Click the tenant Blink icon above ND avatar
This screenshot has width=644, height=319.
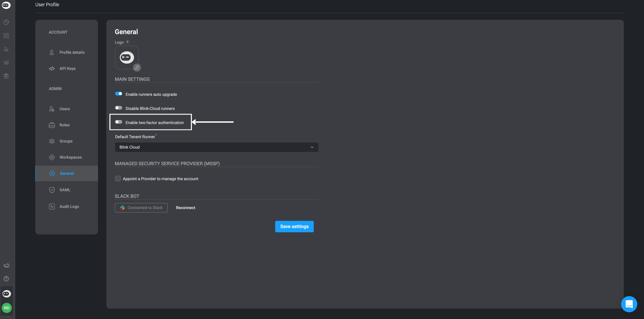pyautogui.click(x=7, y=294)
